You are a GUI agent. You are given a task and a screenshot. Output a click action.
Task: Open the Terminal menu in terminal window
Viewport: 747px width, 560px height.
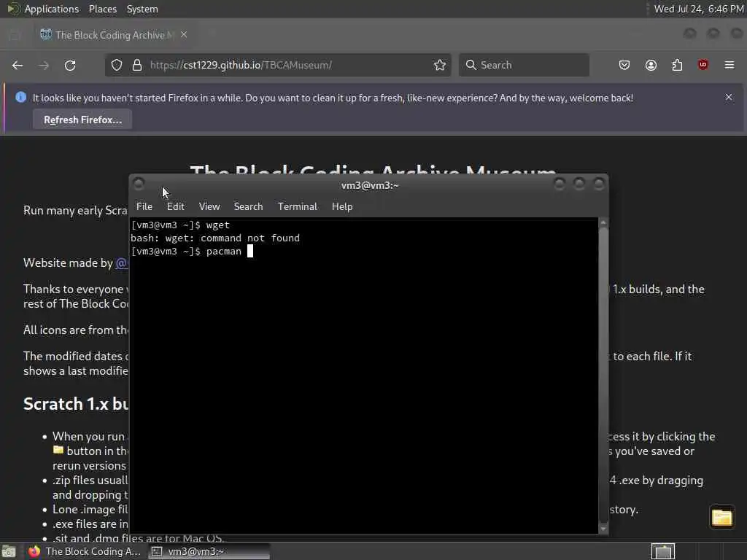(298, 206)
